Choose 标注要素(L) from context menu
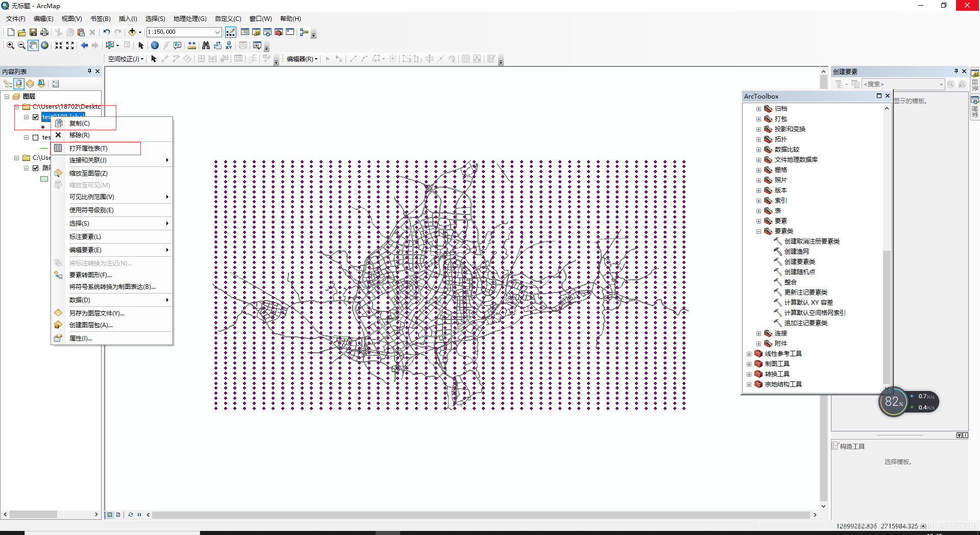 click(112, 237)
